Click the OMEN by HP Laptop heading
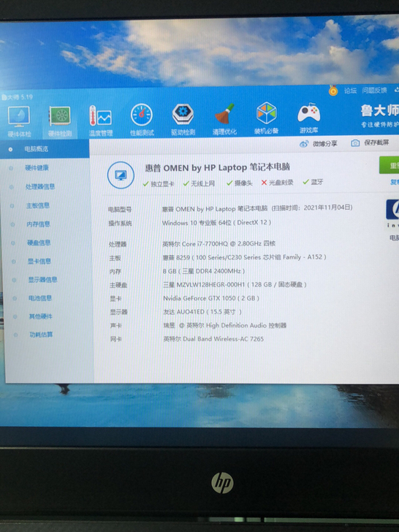The image size is (399, 532). pyautogui.click(x=217, y=167)
